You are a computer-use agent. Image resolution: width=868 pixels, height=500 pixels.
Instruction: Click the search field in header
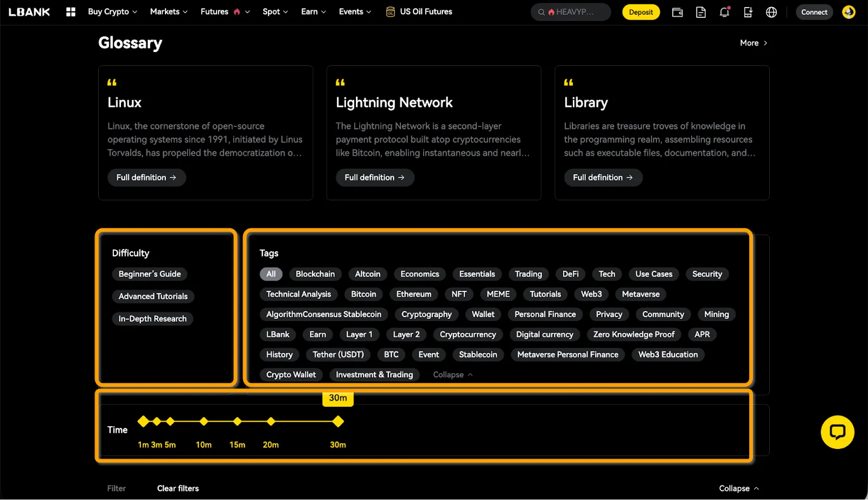571,12
